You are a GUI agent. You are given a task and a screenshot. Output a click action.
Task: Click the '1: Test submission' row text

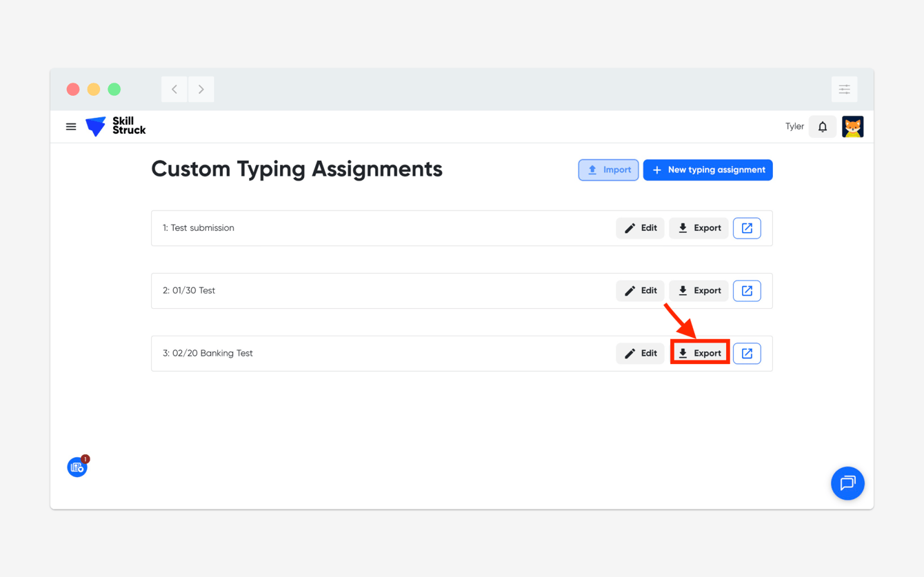tap(199, 228)
